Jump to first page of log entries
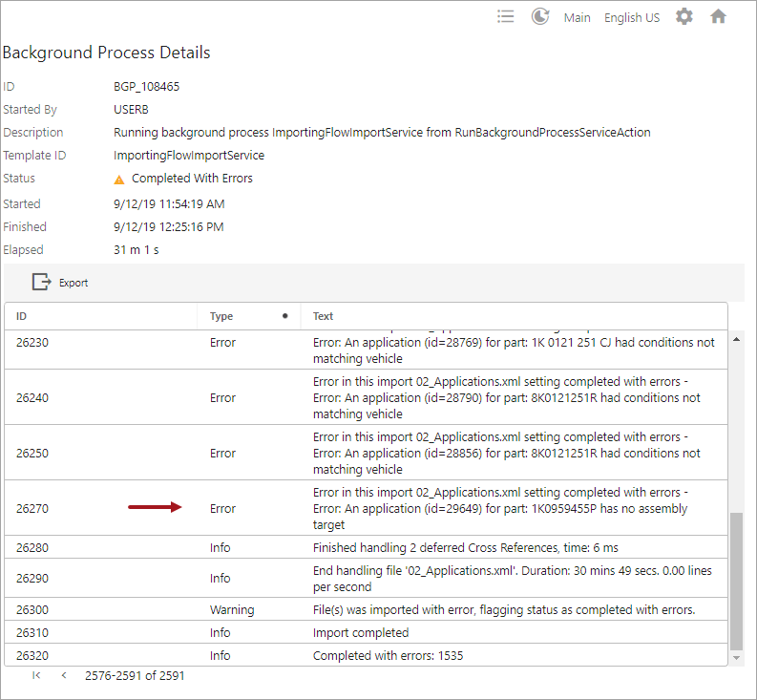The width and height of the screenshot is (757, 700). pyautogui.click(x=36, y=675)
